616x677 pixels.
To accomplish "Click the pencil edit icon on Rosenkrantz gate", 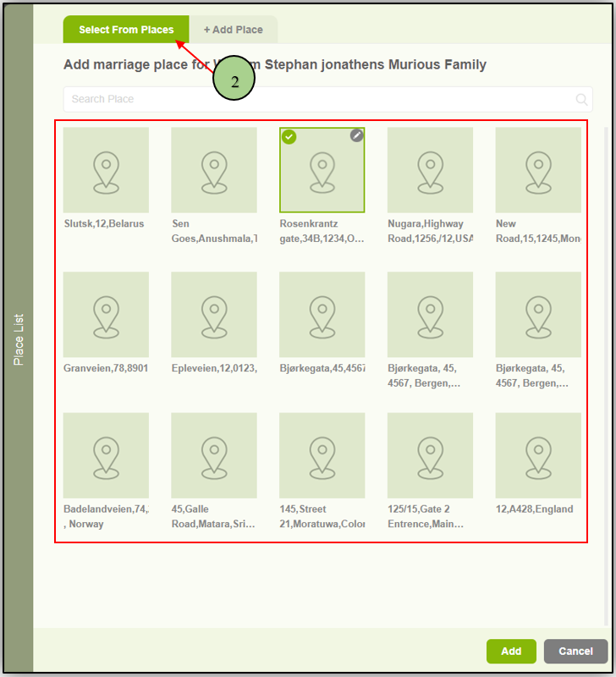I will point(357,135).
